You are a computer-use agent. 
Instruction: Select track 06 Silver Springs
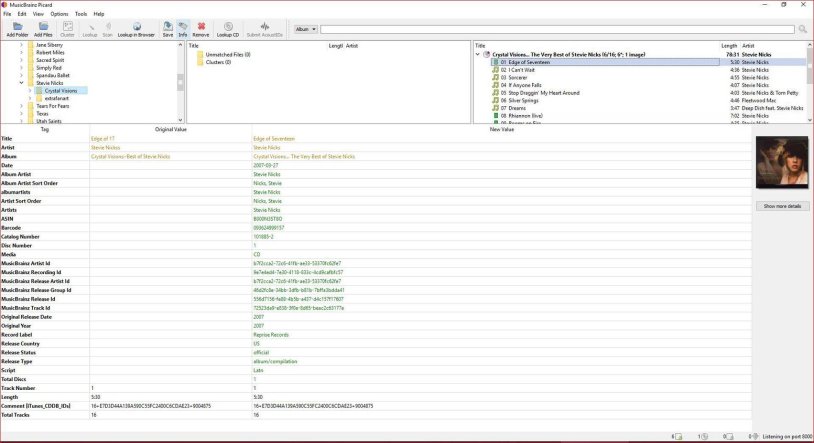524,100
